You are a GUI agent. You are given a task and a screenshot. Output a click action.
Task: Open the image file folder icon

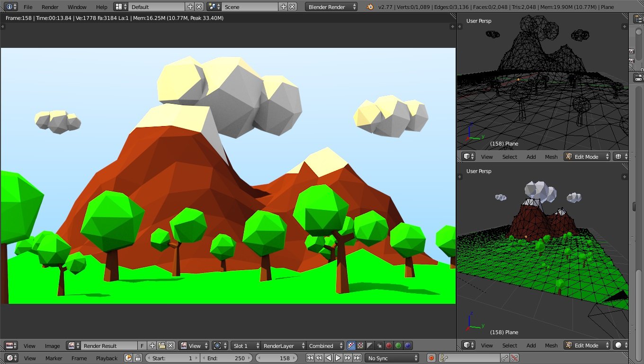coord(161,346)
